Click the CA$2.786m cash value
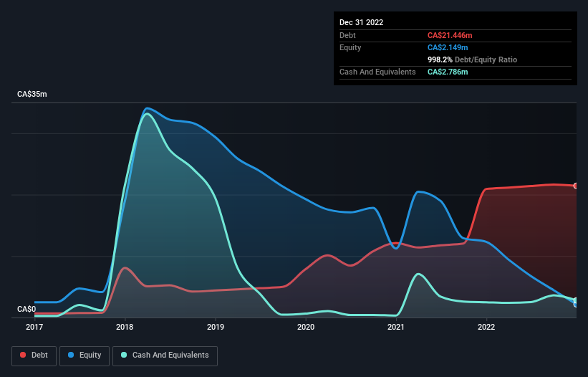The image size is (588, 377). pos(448,72)
